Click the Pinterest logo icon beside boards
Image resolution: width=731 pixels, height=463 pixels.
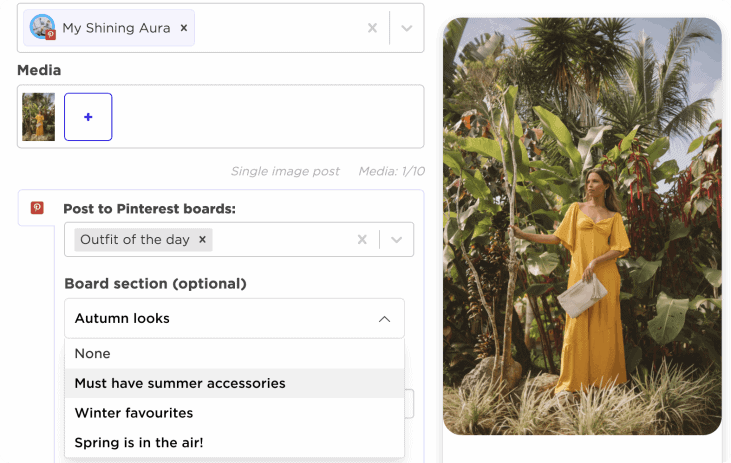pos(37,207)
